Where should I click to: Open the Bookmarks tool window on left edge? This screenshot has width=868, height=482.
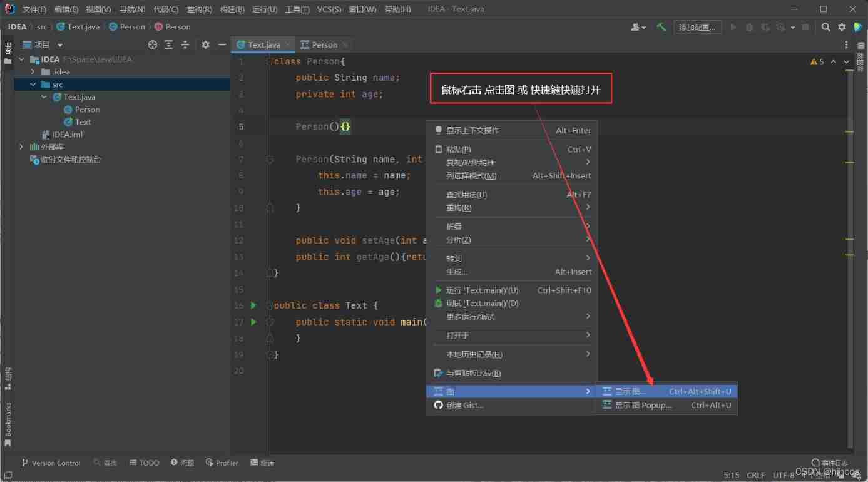tap(8, 424)
